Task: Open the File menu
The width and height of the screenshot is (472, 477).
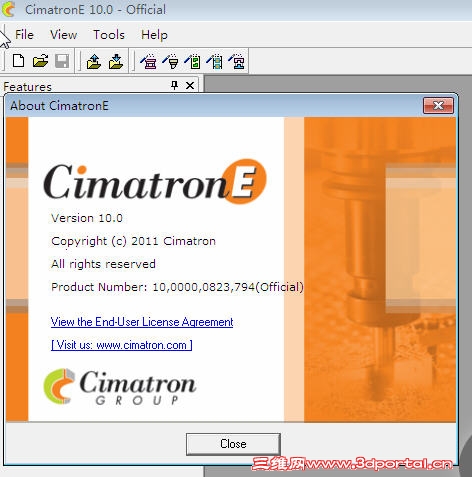Action: pos(24,35)
